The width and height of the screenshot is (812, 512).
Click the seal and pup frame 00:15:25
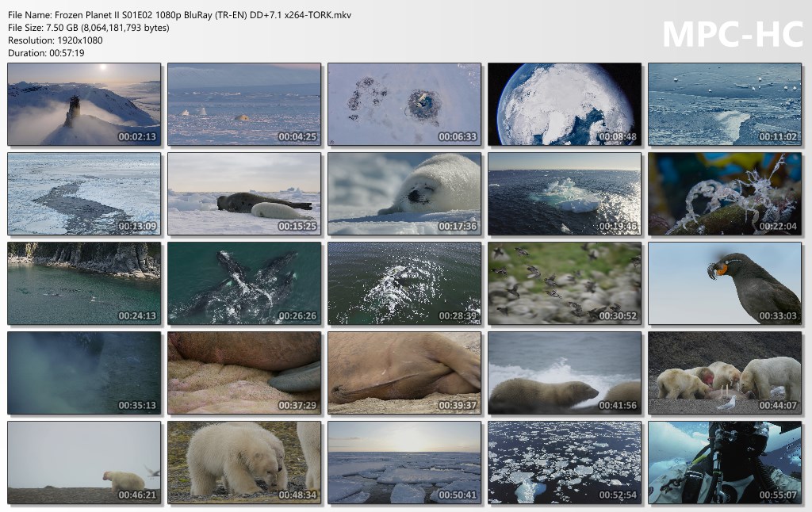point(244,193)
